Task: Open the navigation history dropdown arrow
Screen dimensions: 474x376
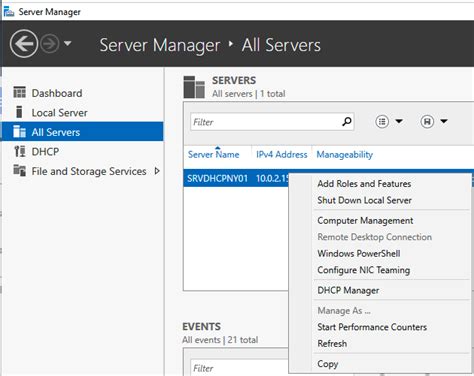Action: pos(68,43)
